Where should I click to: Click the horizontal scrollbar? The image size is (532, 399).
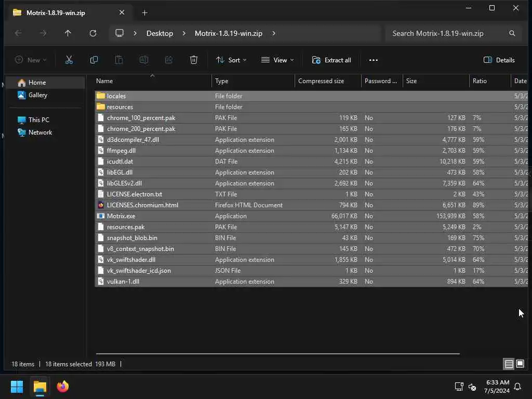click(x=278, y=354)
